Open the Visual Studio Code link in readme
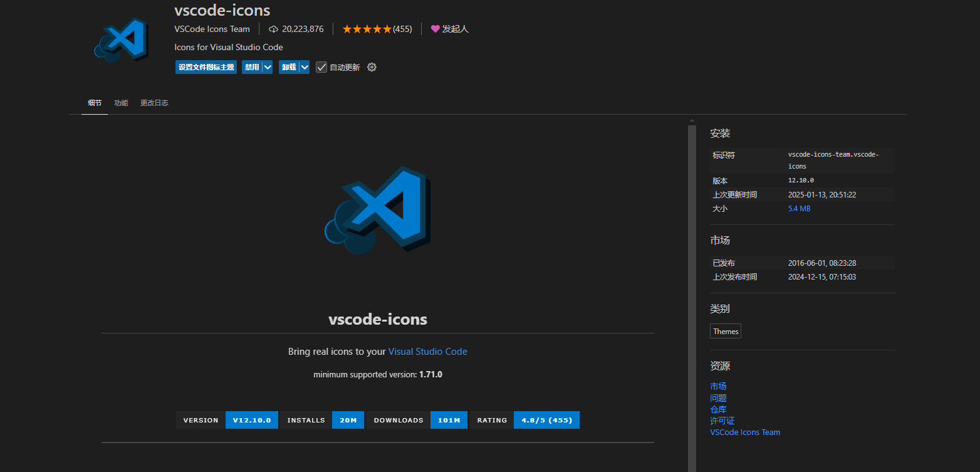 point(428,352)
